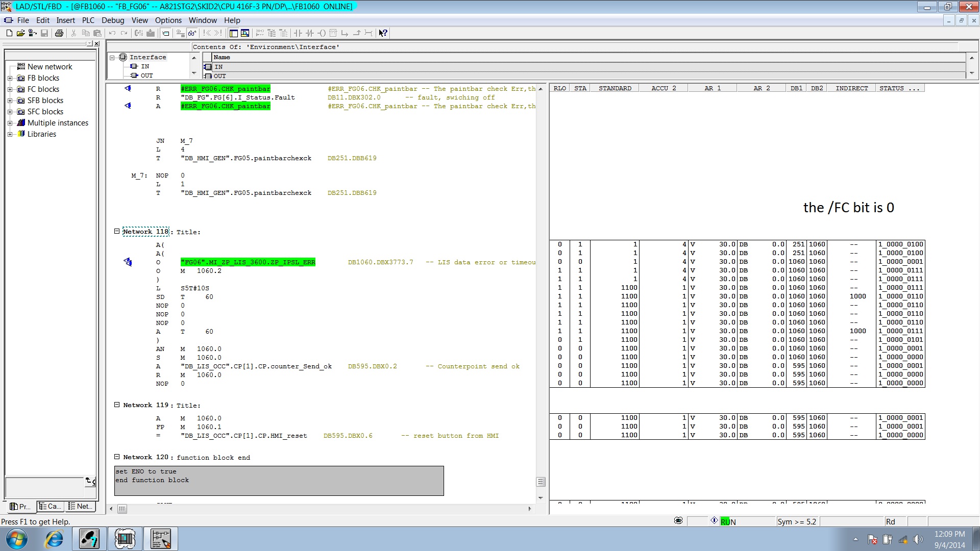Open Internet Explorer from the taskbar
The image size is (980, 551).
pos(54,539)
